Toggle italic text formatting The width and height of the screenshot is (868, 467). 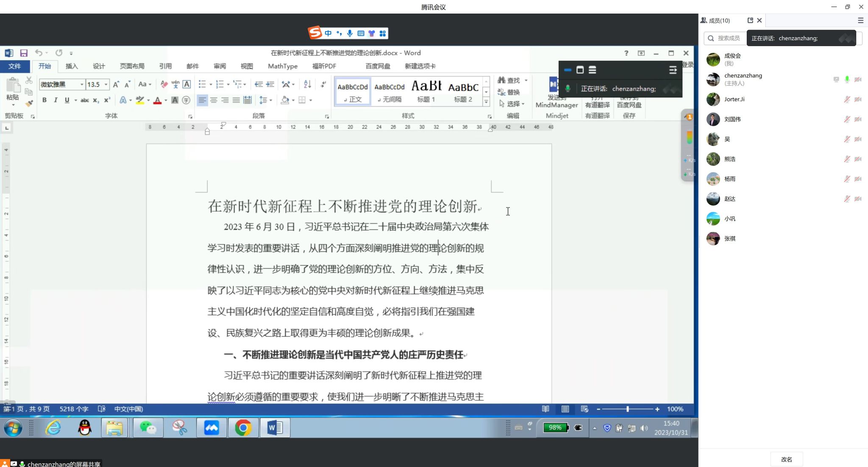click(56, 100)
